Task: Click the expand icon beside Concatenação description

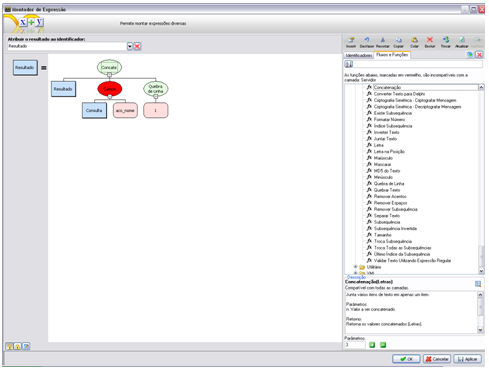Action: [478, 284]
